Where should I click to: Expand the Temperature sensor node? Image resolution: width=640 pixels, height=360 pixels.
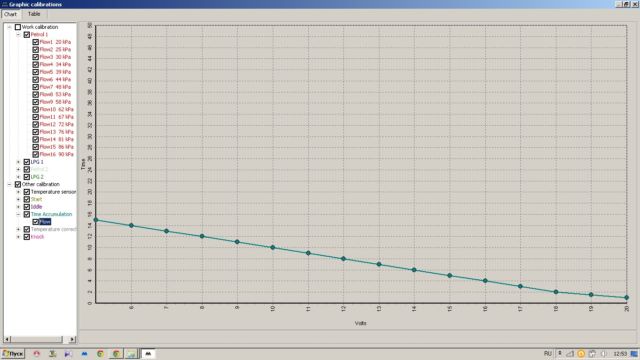(x=18, y=192)
